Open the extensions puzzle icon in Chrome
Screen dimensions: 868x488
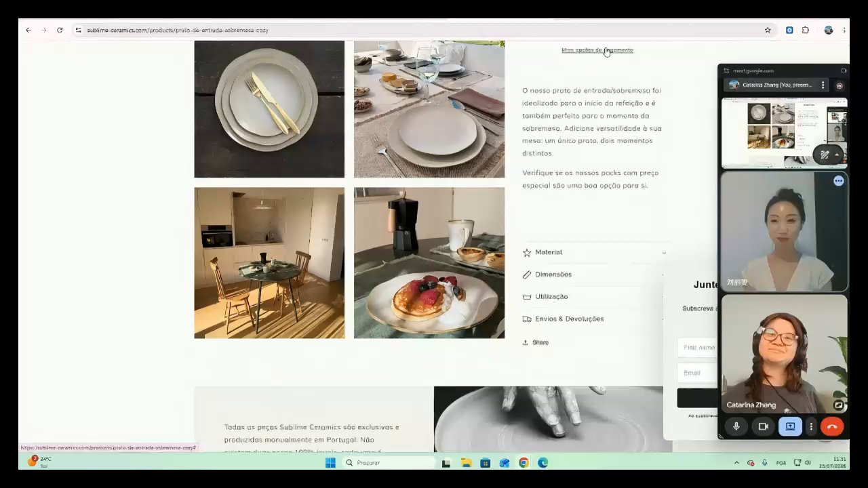click(806, 30)
